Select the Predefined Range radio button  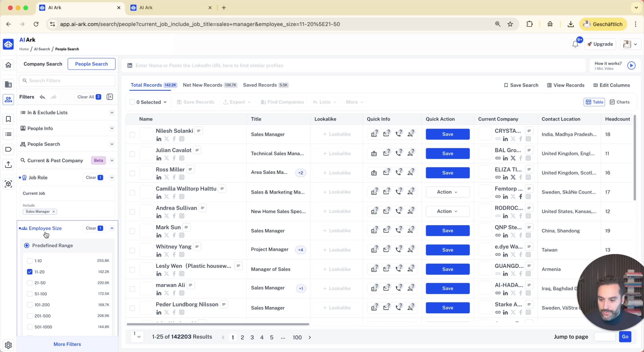(26, 245)
